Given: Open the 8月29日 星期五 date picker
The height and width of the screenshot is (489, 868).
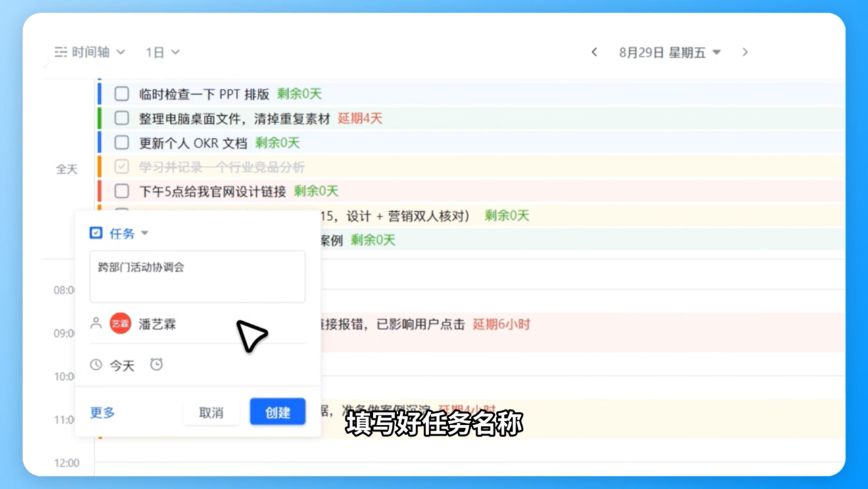Looking at the screenshot, I should pyautogui.click(x=669, y=52).
